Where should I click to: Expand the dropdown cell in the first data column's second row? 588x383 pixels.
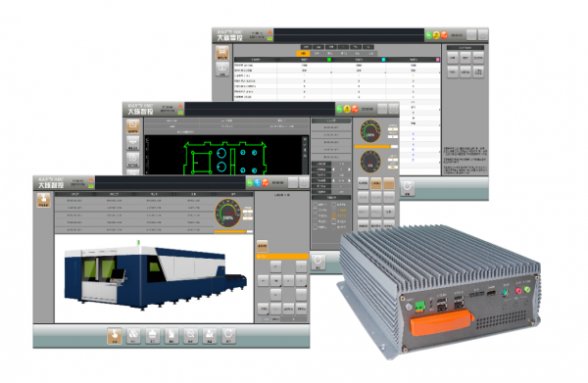[304, 71]
